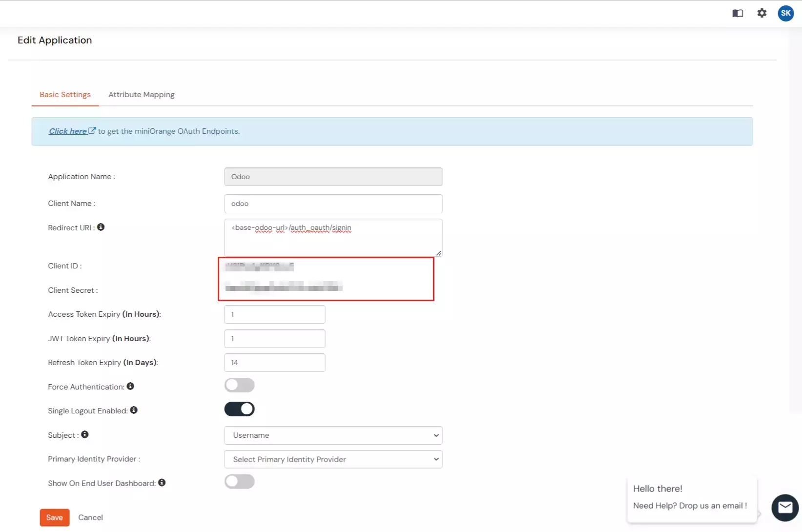Open the Primary Identity Provider dropdown
802x532 pixels.
coord(333,459)
